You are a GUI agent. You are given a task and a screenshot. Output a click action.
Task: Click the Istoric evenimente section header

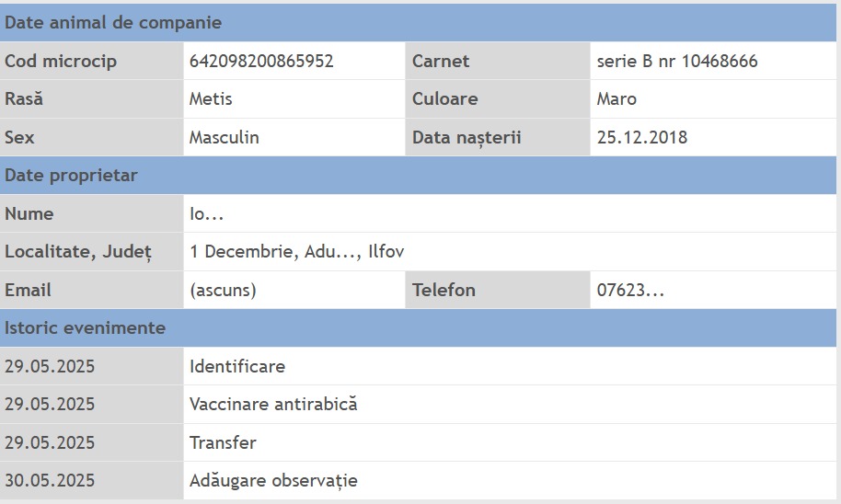tap(85, 328)
